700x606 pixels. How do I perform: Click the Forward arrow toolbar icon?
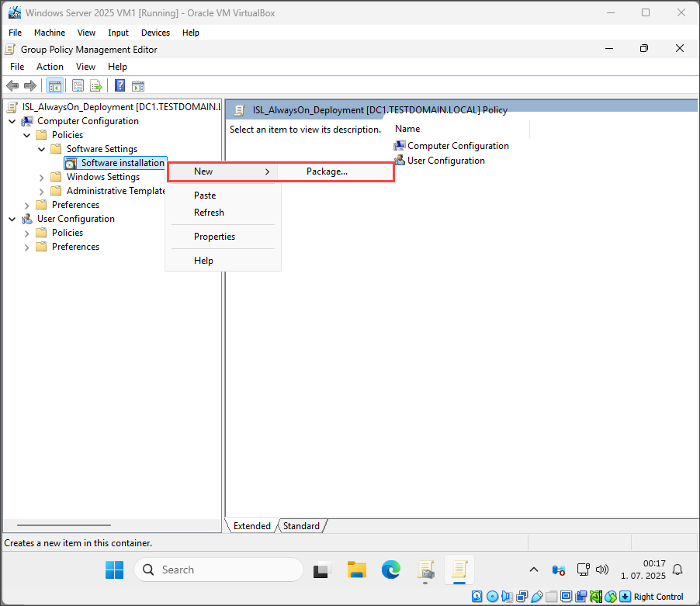click(30, 85)
